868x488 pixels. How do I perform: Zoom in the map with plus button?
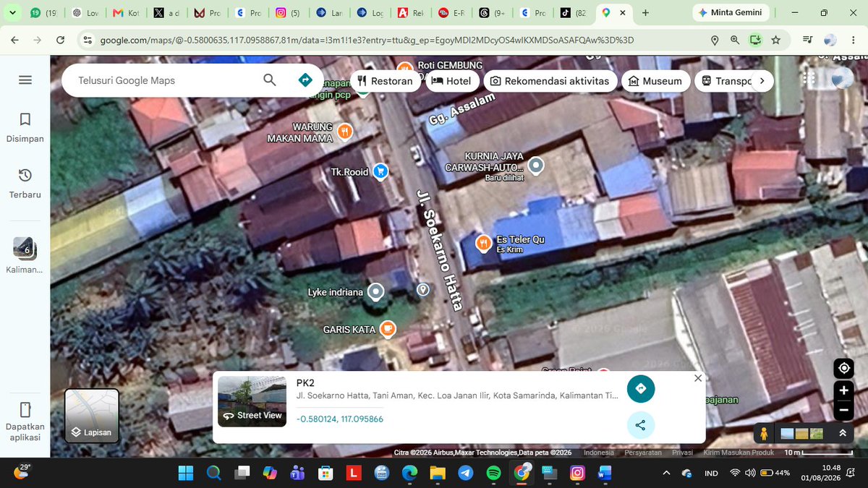click(x=843, y=391)
